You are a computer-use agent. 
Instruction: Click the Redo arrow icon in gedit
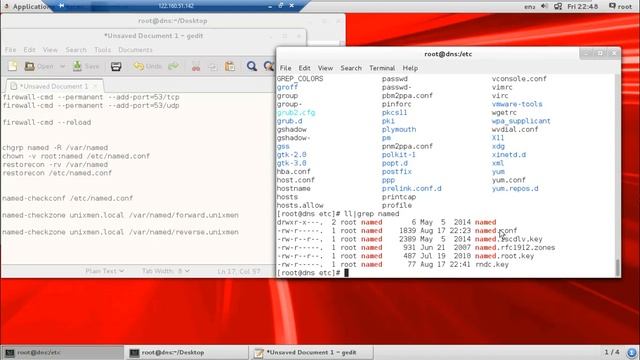pos(173,66)
